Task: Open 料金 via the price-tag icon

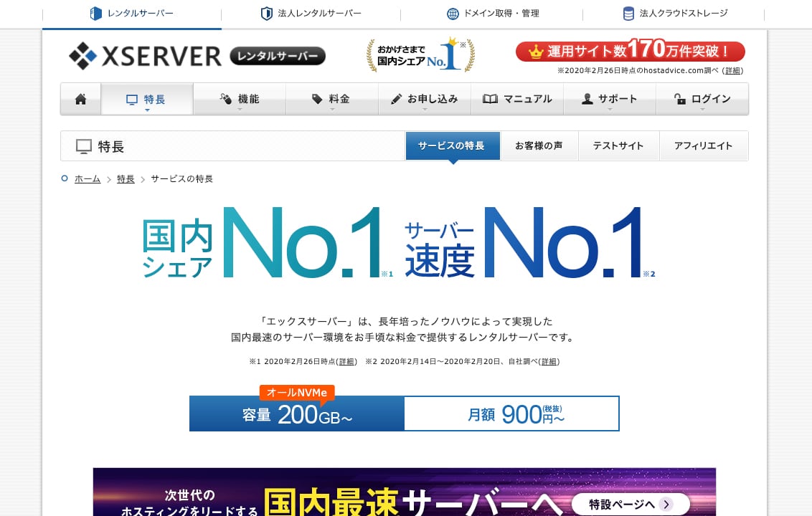Action: click(x=316, y=98)
